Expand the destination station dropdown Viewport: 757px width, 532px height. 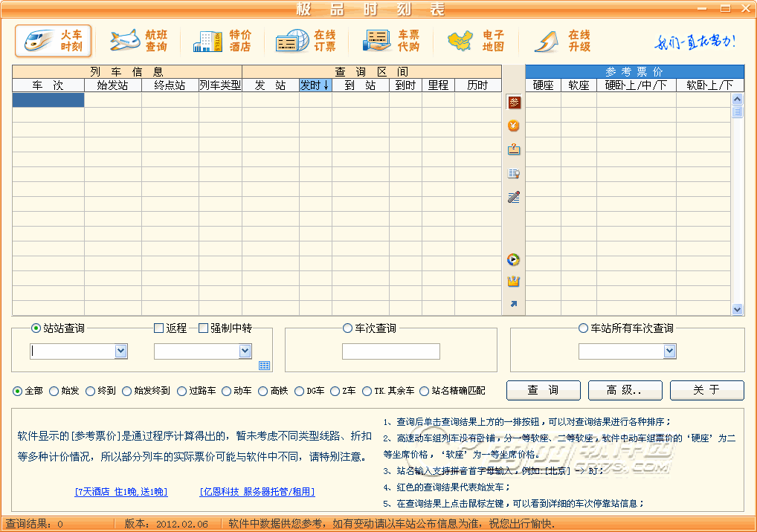245,351
